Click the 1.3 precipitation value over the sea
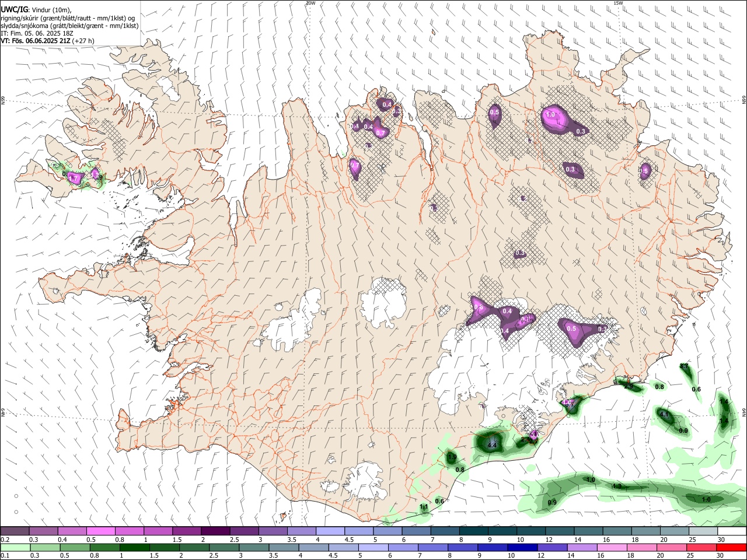The width and height of the screenshot is (747, 560). pyautogui.click(x=617, y=486)
